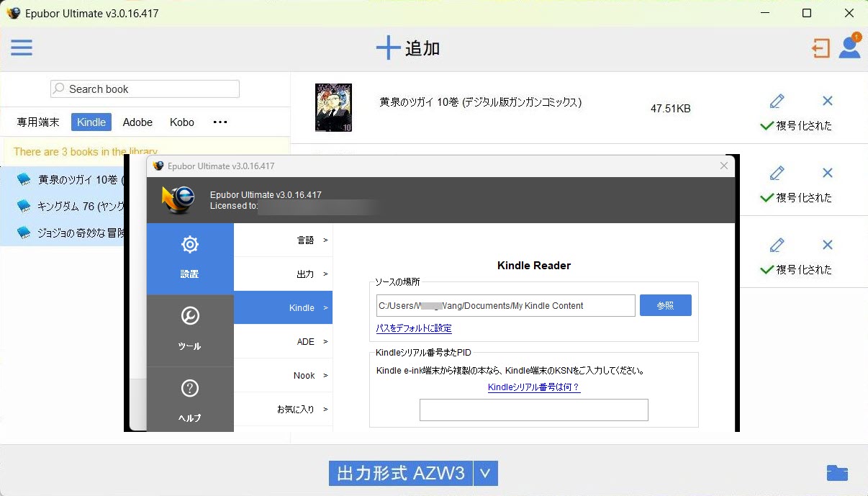The height and width of the screenshot is (496, 868).
Task: Switch to Kindle library tab
Action: click(x=91, y=122)
